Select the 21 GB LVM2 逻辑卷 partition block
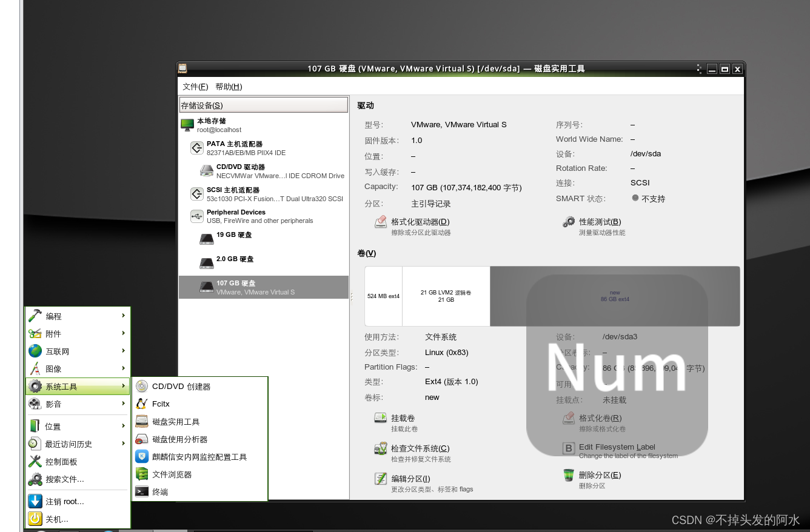Viewport: 810px width, 532px height. click(446, 296)
